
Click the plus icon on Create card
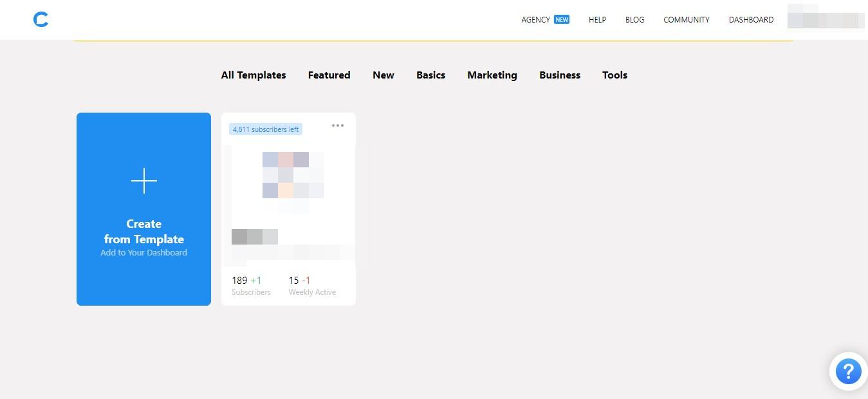(x=144, y=181)
